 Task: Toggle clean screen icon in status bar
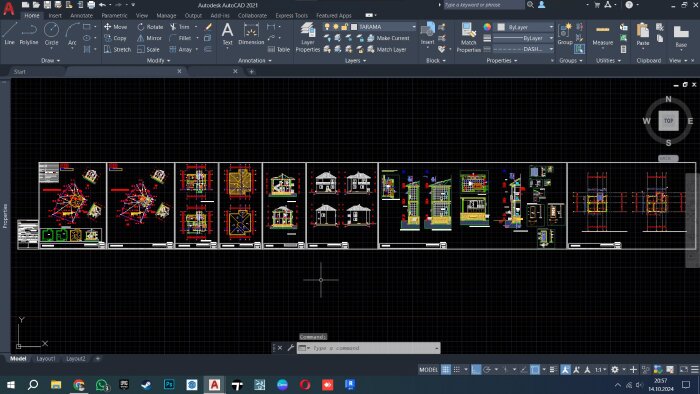coord(683,369)
